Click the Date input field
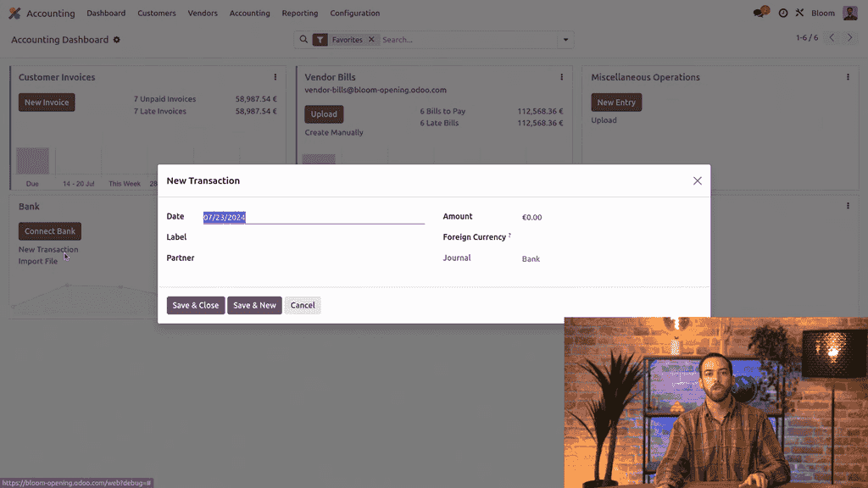 tap(313, 218)
